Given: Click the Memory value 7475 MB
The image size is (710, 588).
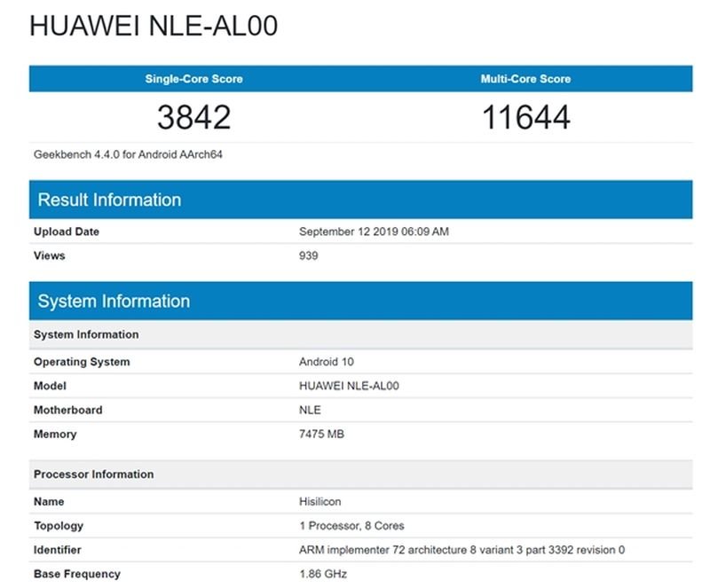Looking at the screenshot, I should point(321,434).
